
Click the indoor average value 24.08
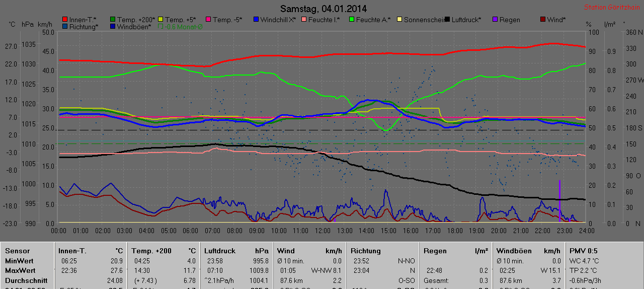tap(115, 280)
